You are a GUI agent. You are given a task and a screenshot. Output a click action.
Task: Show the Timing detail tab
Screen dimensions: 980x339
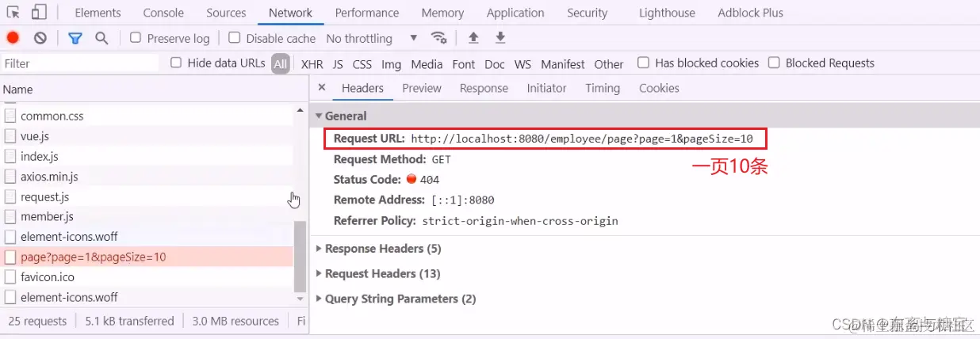coord(603,88)
